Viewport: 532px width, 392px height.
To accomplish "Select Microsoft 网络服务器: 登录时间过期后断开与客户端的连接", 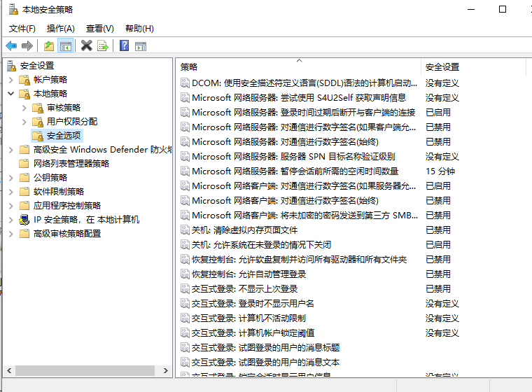I will click(x=303, y=112).
